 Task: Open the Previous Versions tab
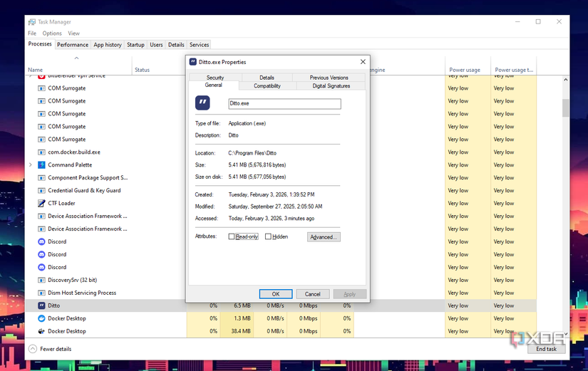[x=329, y=78]
